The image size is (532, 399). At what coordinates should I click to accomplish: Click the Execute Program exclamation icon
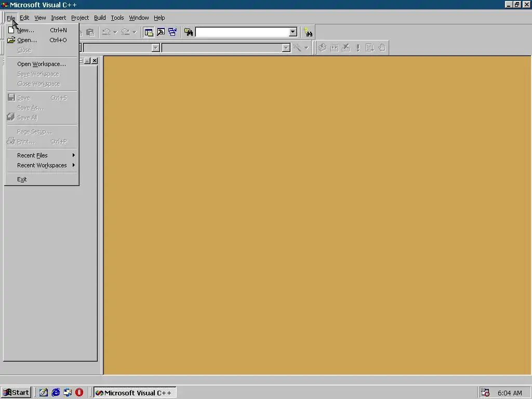pyautogui.click(x=358, y=48)
